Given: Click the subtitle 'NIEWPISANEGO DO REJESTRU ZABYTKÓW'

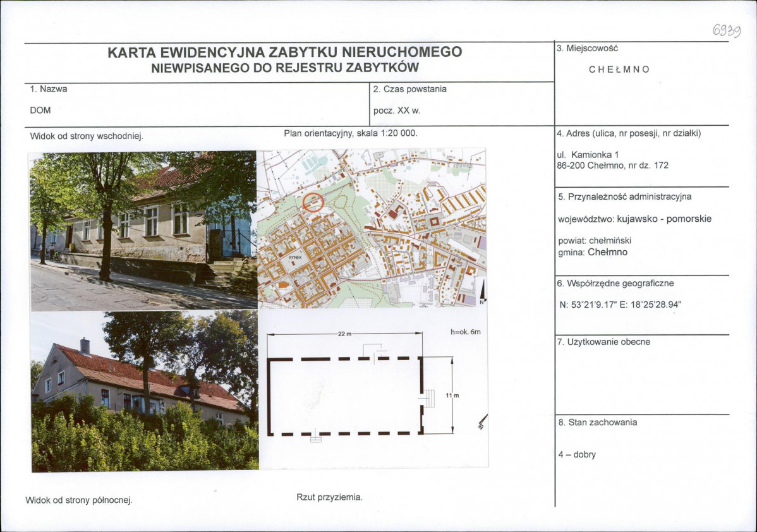Looking at the screenshot, I should tap(285, 68).
